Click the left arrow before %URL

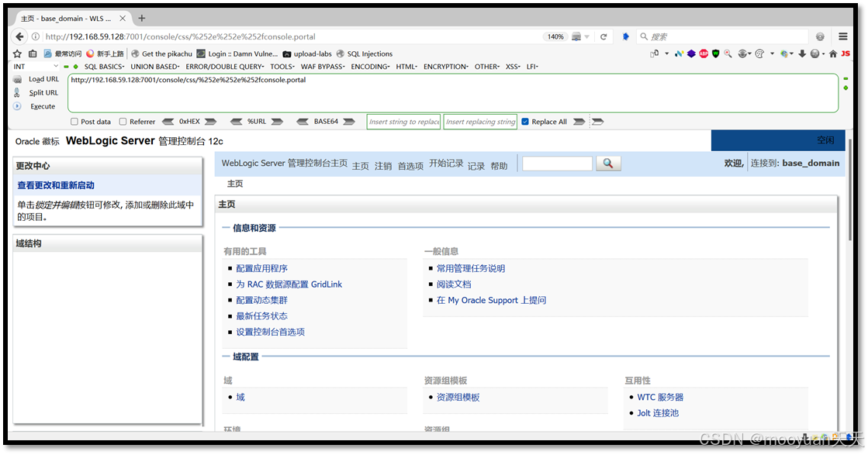pos(237,122)
